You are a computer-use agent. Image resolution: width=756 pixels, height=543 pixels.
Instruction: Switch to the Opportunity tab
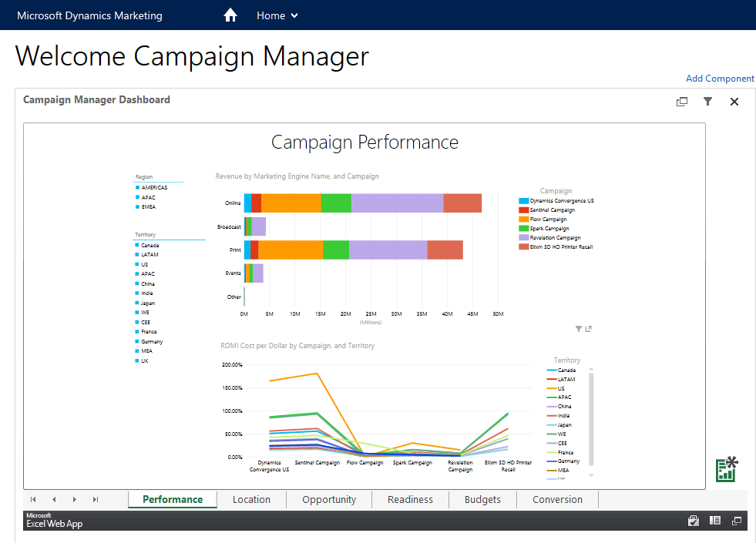329,500
